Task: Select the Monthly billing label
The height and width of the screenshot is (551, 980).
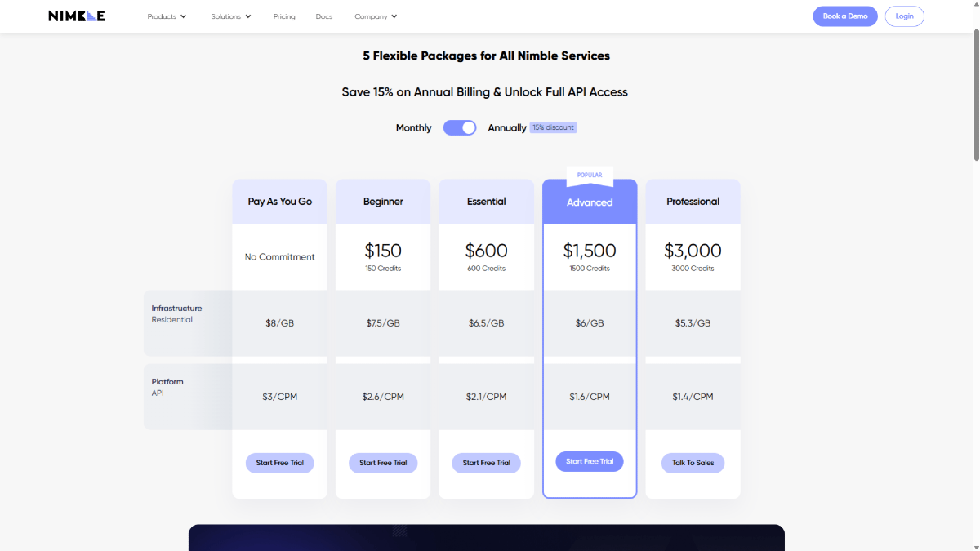Action: pyautogui.click(x=413, y=128)
